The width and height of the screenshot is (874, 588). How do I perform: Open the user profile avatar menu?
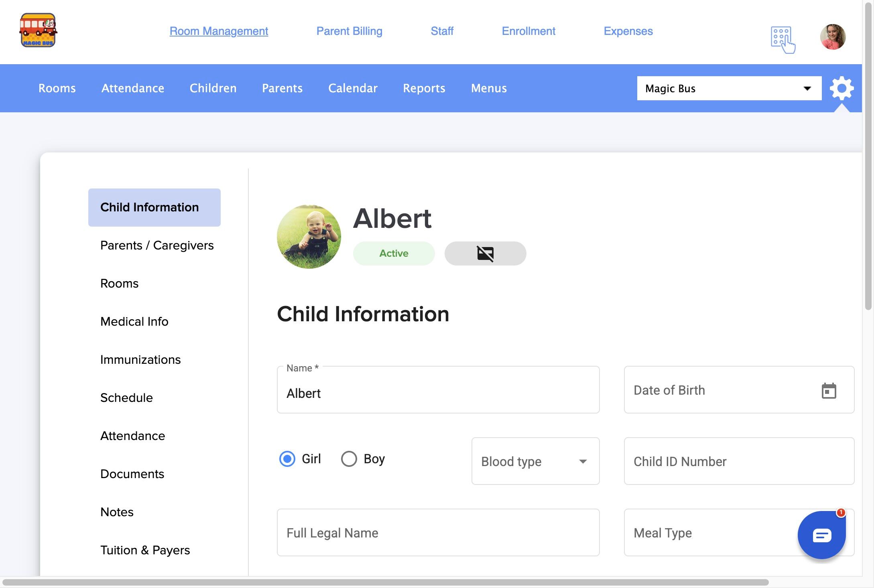coord(833,37)
